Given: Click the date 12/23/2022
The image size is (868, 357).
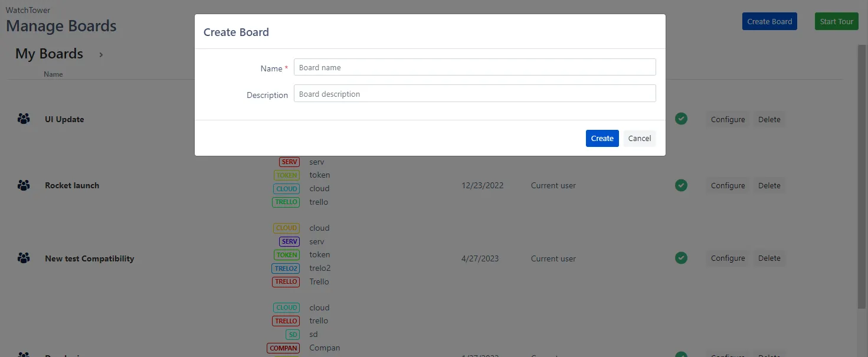Looking at the screenshot, I should [482, 185].
